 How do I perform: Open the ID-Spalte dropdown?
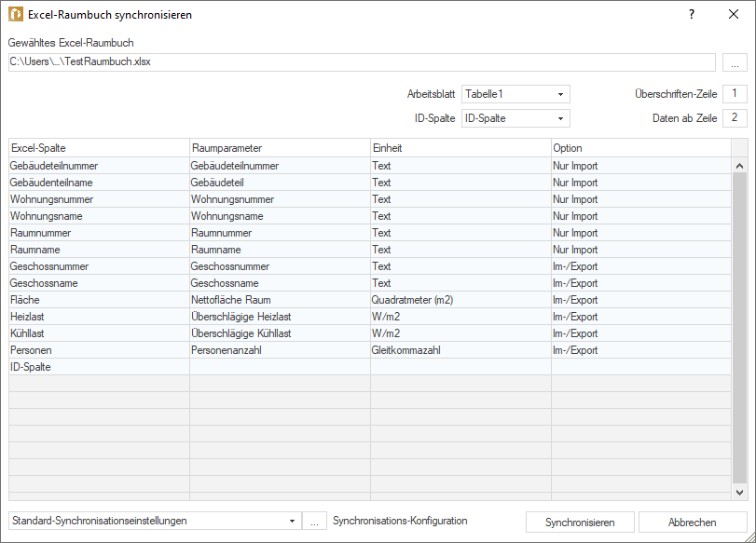515,118
